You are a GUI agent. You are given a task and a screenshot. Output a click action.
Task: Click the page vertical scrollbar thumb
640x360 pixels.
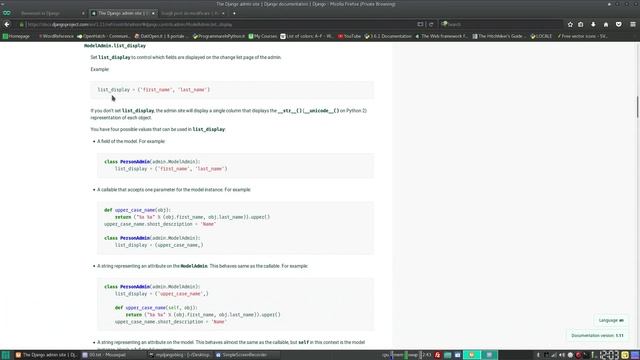(637, 107)
